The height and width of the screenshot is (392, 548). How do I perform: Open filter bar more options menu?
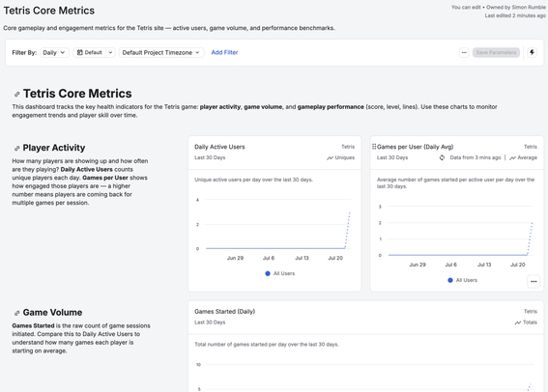click(464, 52)
